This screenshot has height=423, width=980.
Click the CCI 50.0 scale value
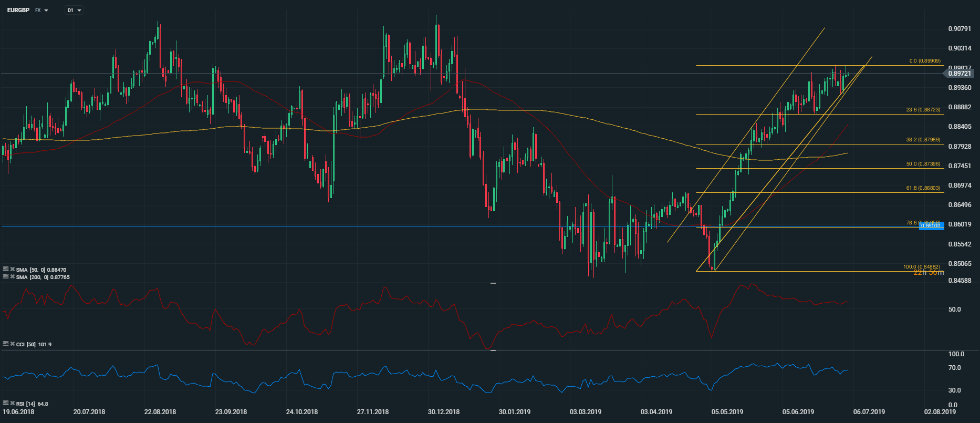955,309
